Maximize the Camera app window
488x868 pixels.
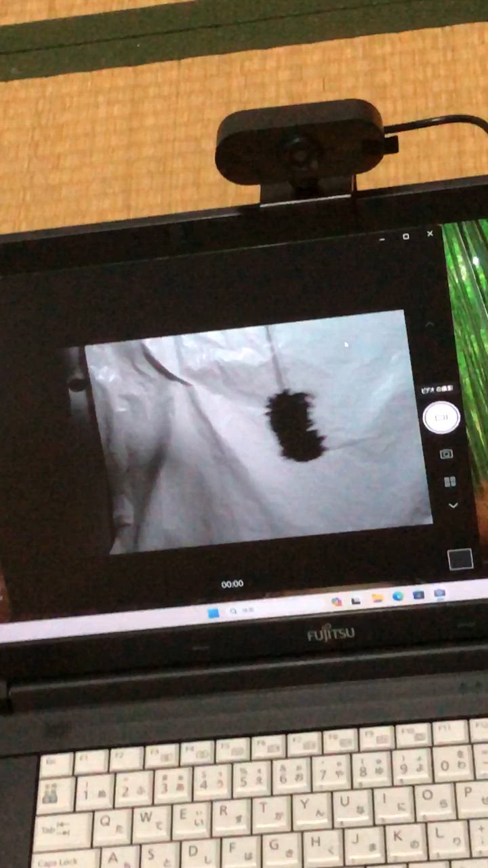[x=405, y=236]
